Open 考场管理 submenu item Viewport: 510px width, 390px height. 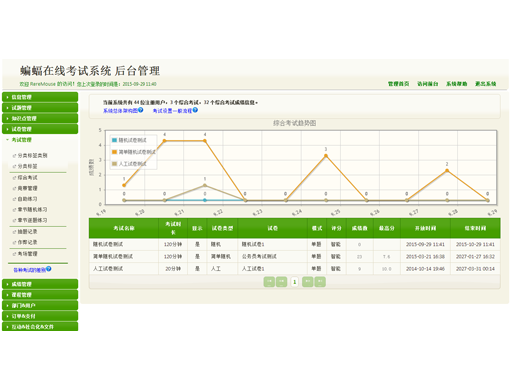[x=27, y=254]
